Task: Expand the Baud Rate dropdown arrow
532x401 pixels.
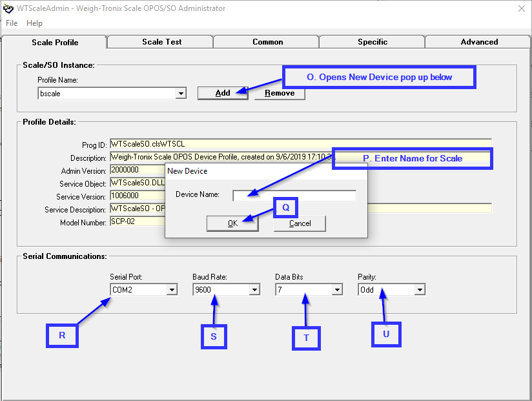Action: [x=254, y=290]
